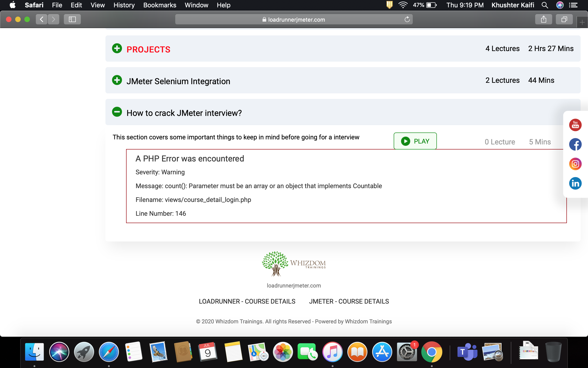Screen dimensions: 588x368
Task: Click the Khushter Kaifi user name
Action: [x=513, y=5]
